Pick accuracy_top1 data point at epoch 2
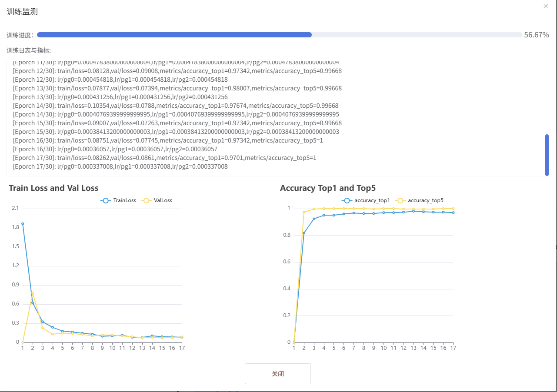Screen dimensions: 557x392 pos(304,233)
